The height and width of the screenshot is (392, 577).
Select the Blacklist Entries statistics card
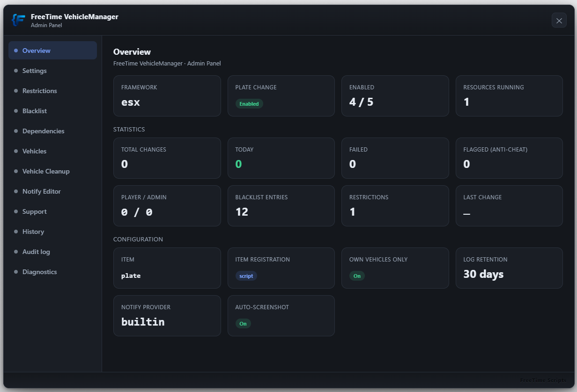coord(281,206)
